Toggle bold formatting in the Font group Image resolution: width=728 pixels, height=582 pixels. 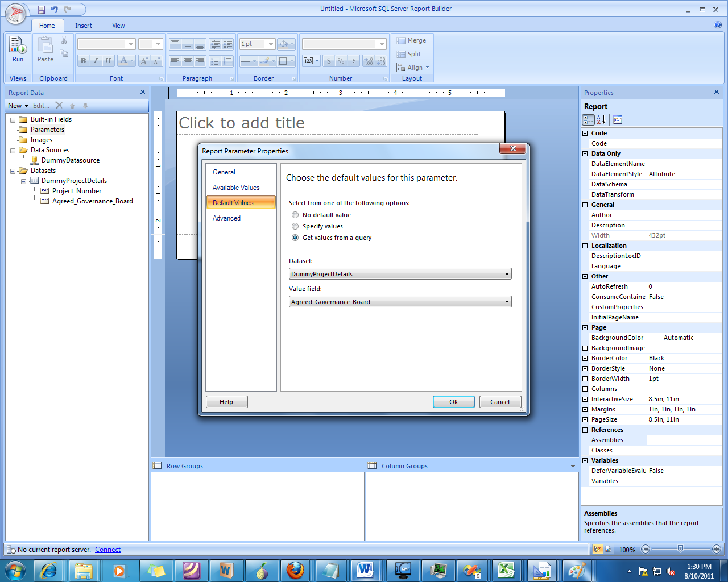pyautogui.click(x=83, y=60)
